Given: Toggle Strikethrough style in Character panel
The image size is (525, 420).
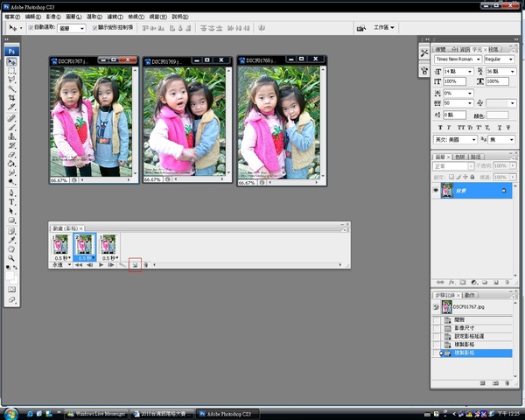Looking at the screenshot, I should click(507, 127).
